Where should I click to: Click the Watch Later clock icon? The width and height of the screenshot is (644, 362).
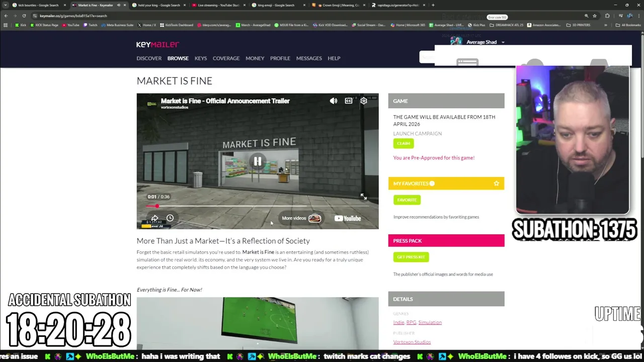click(170, 218)
